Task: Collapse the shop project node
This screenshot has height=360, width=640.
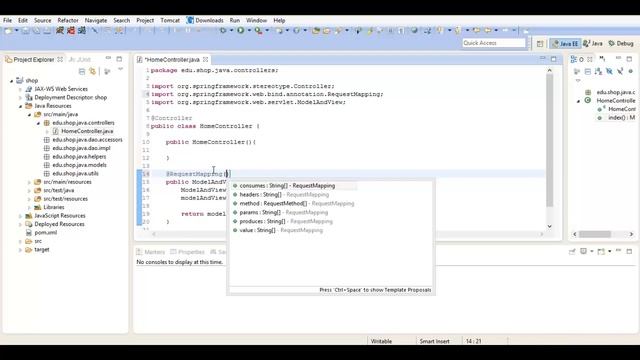Action: pos(11,81)
